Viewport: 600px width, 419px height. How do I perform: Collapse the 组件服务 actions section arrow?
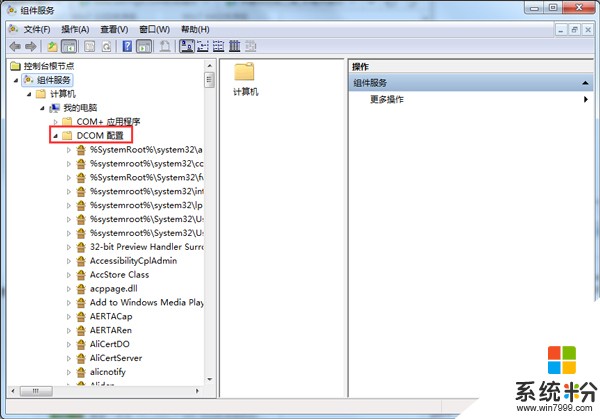585,83
